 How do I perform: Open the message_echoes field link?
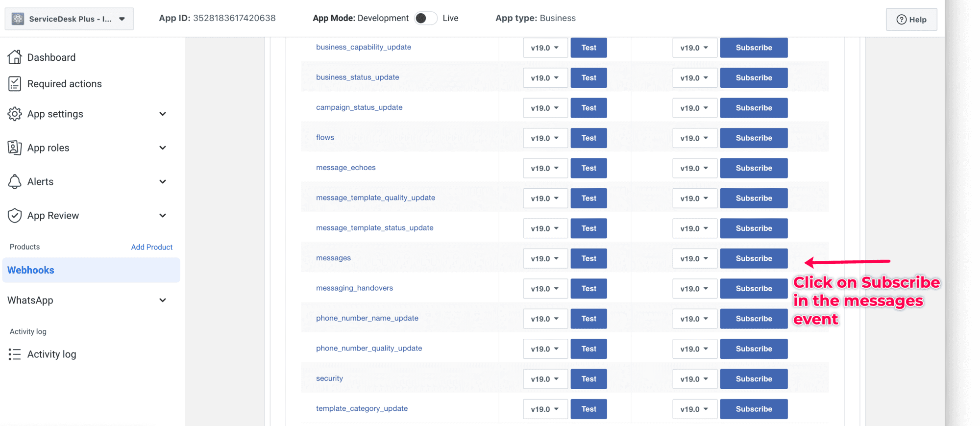[x=345, y=168]
